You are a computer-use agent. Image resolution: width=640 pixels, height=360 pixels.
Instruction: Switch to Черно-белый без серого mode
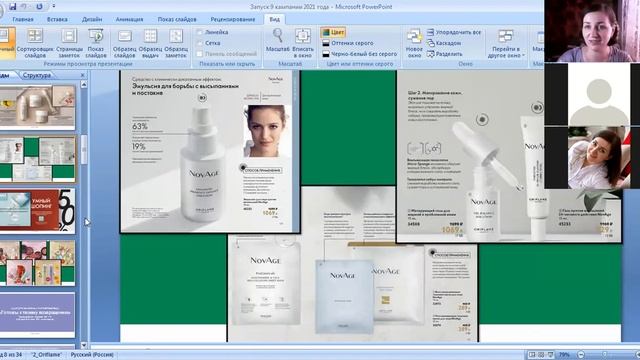pos(359,54)
